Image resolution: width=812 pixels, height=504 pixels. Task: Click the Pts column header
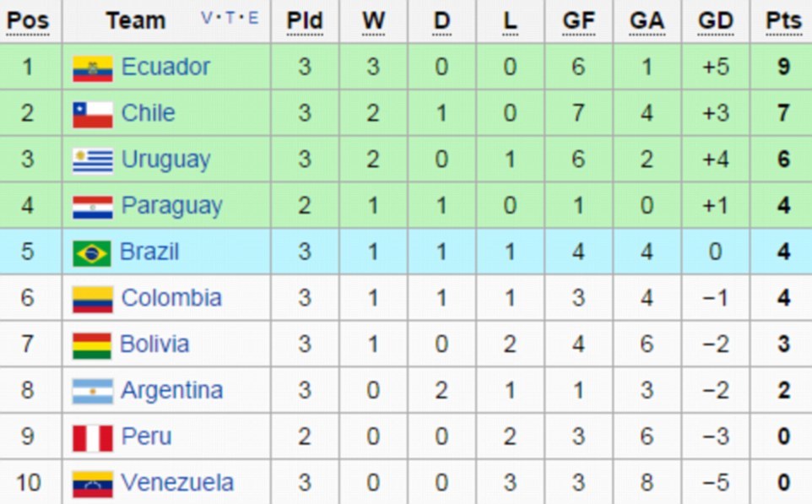coord(783,20)
